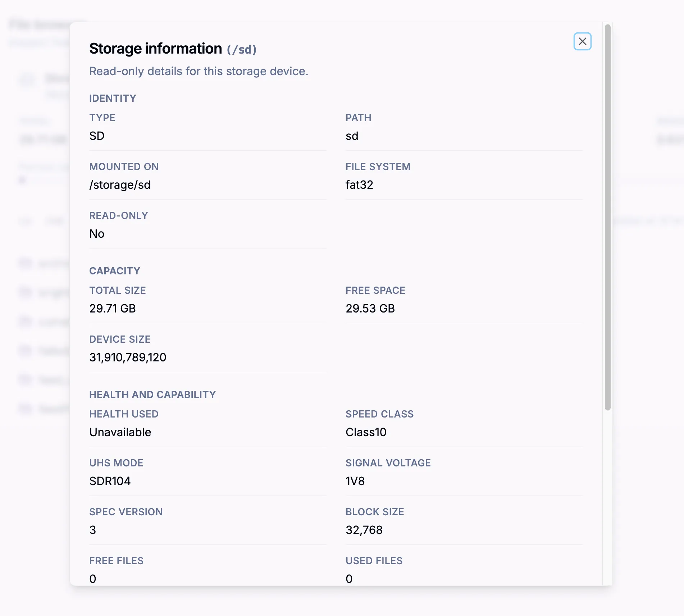684x616 pixels.
Task: Click the speed class value 'Class10'
Action: tap(366, 432)
